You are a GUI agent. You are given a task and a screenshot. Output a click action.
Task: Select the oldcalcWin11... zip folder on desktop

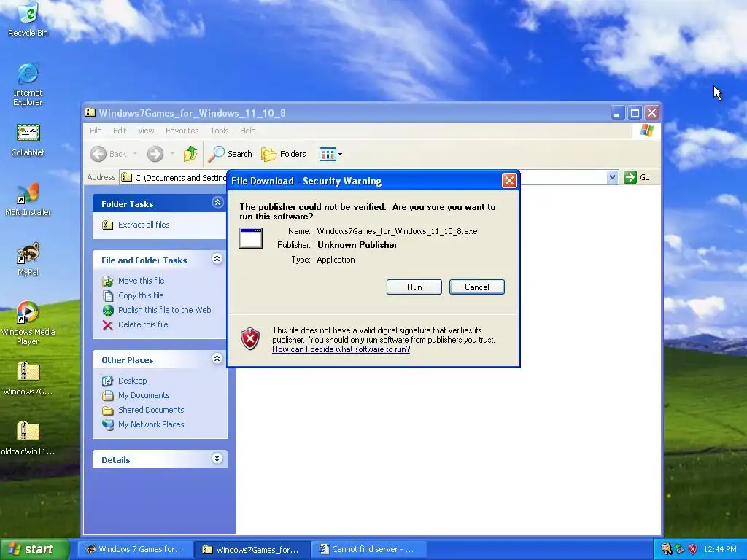point(28,438)
